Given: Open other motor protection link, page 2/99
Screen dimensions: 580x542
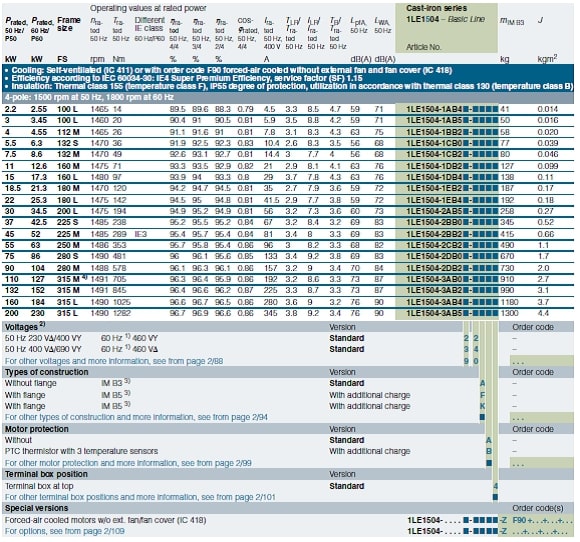Looking at the screenshot, I should click(128, 463).
